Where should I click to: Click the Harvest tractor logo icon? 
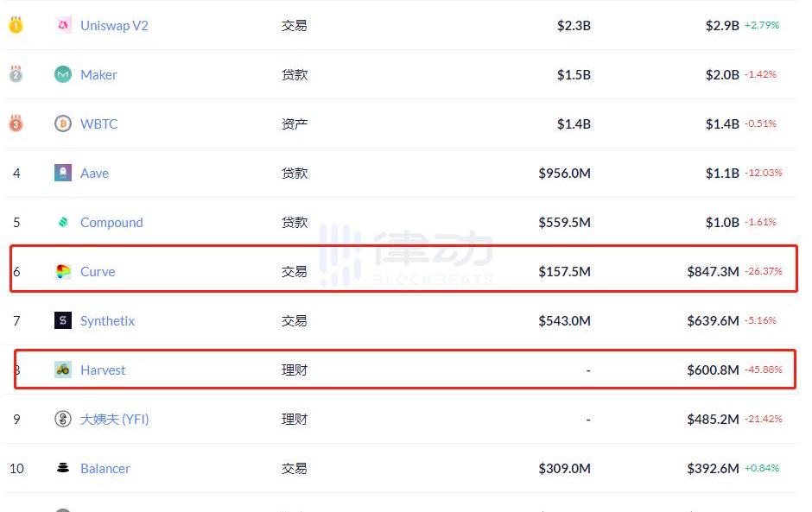pos(63,370)
